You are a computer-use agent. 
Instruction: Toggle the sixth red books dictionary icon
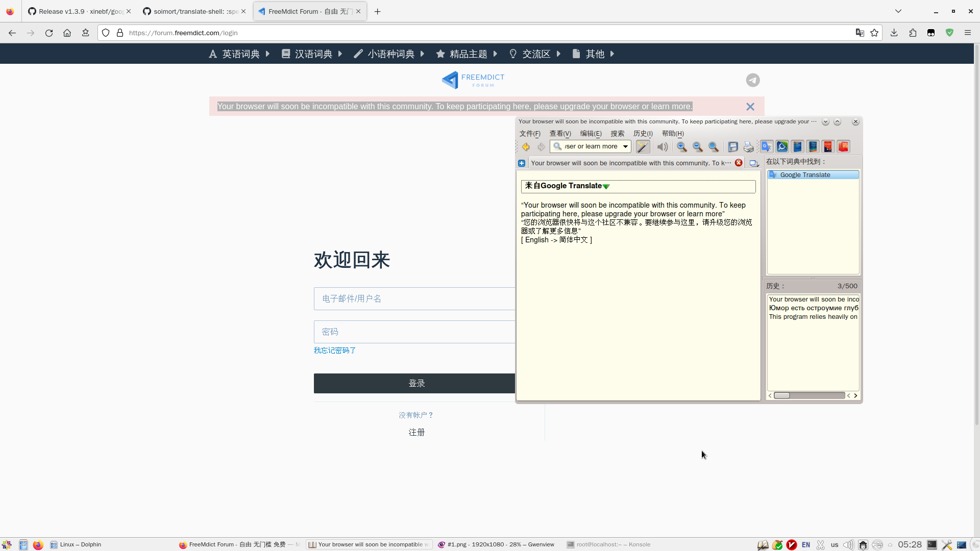[843, 147]
